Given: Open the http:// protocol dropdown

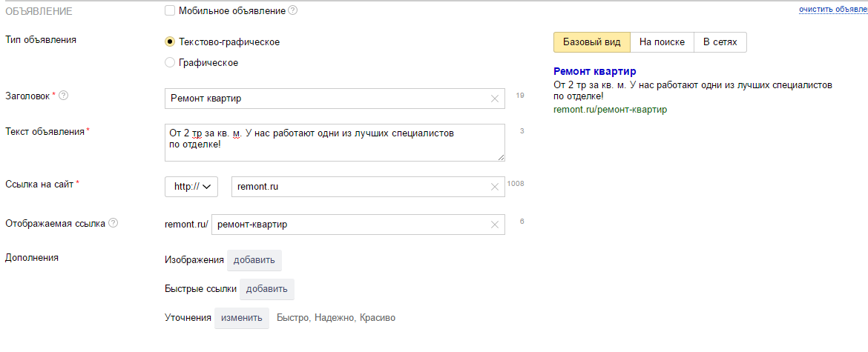Looking at the screenshot, I should 191,187.
